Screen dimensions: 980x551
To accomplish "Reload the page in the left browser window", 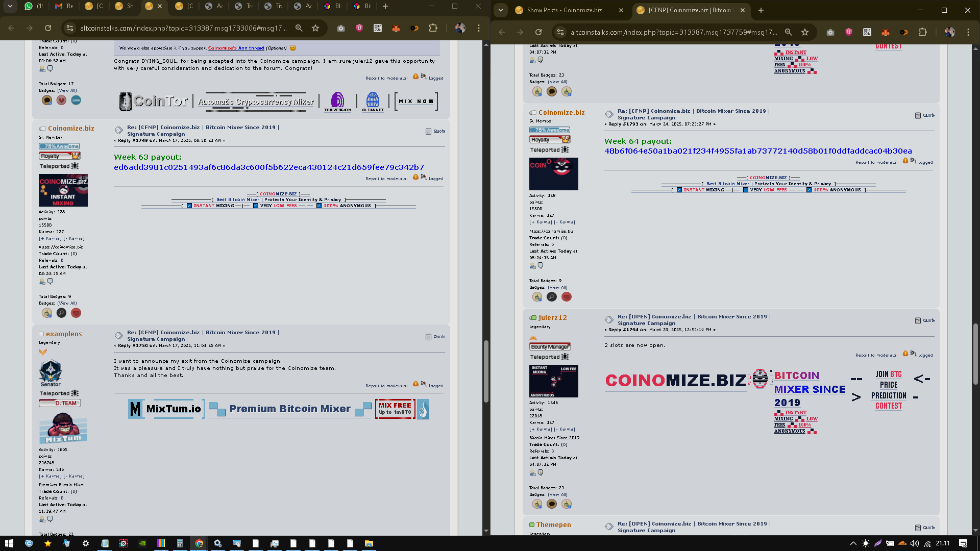I will pos(48,28).
